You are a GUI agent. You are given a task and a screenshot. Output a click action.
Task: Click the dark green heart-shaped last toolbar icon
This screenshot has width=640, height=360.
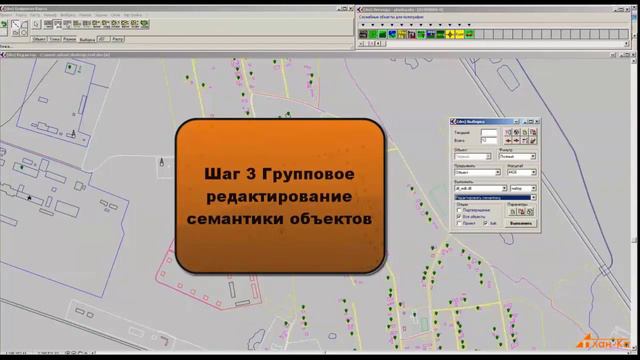pos(145,24)
